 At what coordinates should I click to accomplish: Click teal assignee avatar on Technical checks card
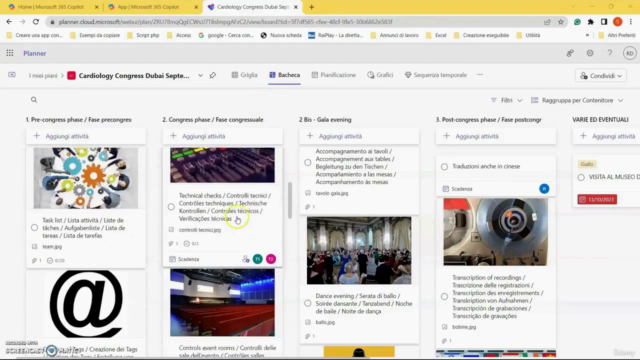(258, 259)
